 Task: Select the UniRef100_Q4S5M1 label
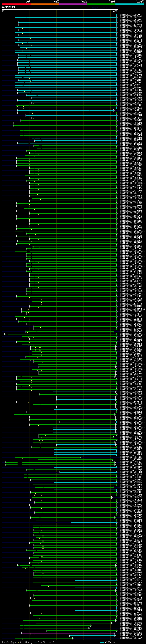click(131, 271)
